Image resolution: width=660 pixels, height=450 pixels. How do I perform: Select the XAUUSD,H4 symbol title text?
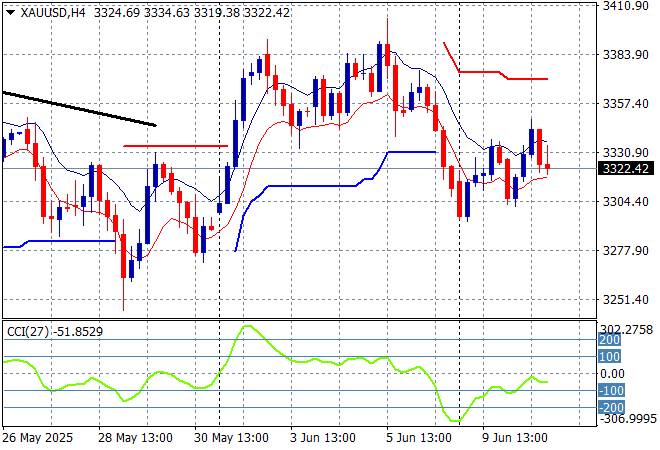[x=53, y=13]
